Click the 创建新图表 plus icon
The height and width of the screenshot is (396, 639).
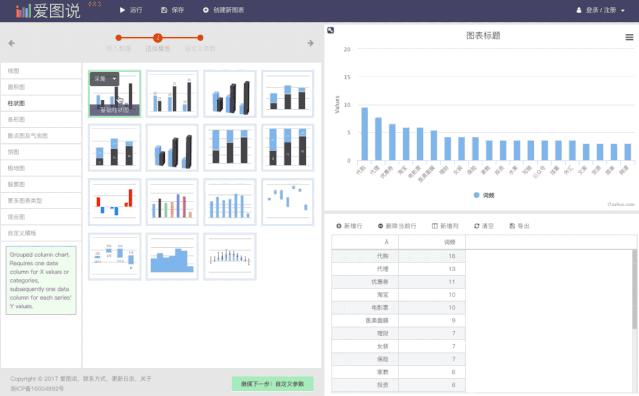(205, 10)
